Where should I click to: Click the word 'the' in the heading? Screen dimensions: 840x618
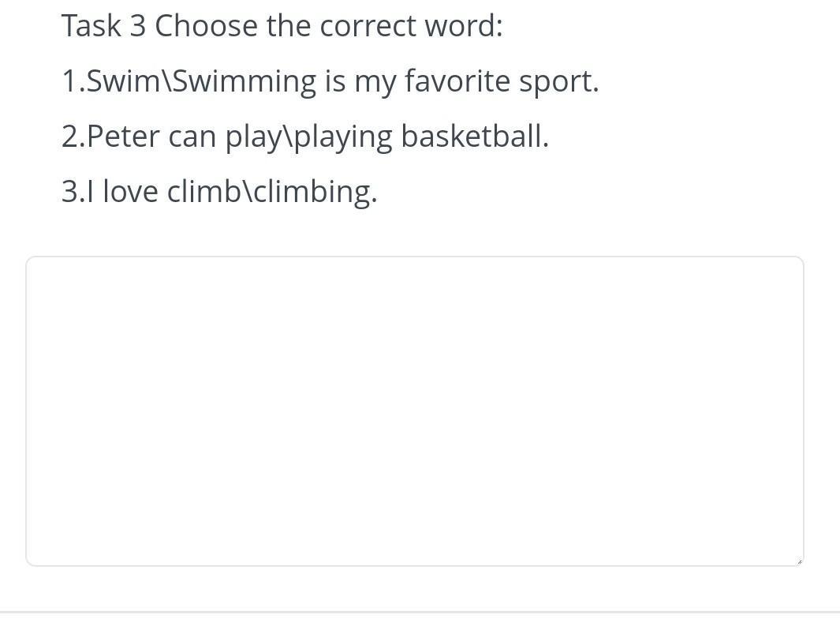coord(289,26)
